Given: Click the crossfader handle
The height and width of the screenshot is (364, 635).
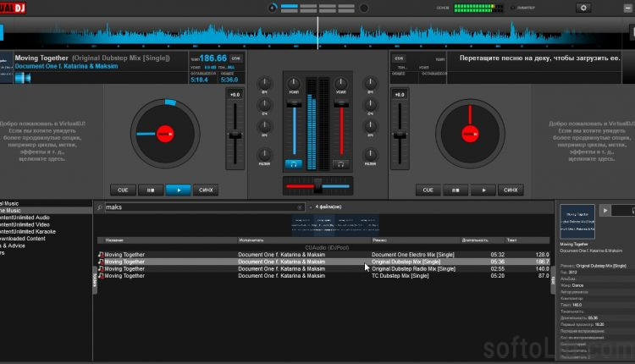Looking at the screenshot, I should (x=317, y=186).
